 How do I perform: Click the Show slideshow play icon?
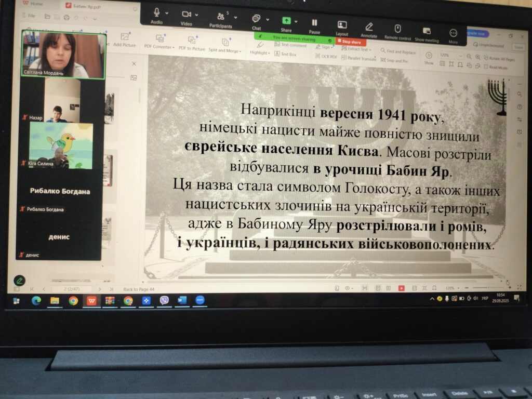tap(429, 55)
